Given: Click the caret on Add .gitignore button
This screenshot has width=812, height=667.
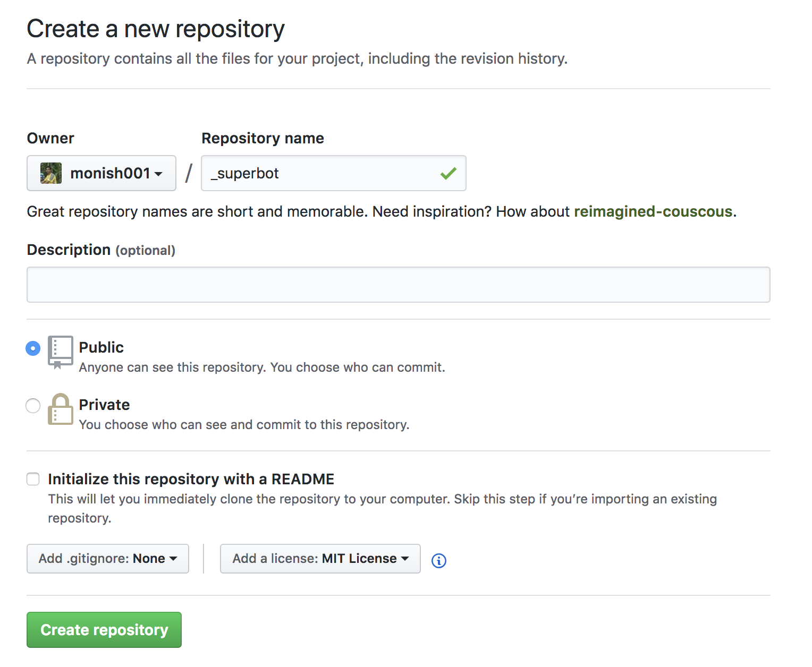Looking at the screenshot, I should point(174,559).
